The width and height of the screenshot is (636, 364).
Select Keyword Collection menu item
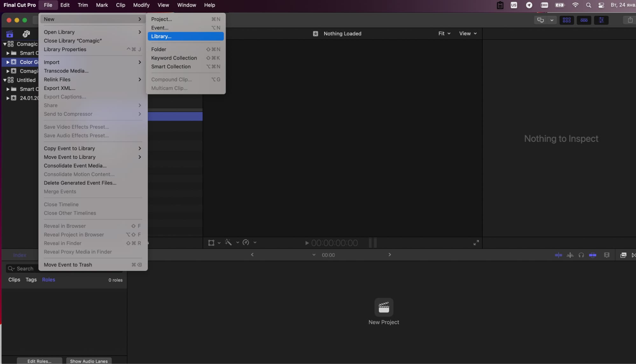click(185, 58)
